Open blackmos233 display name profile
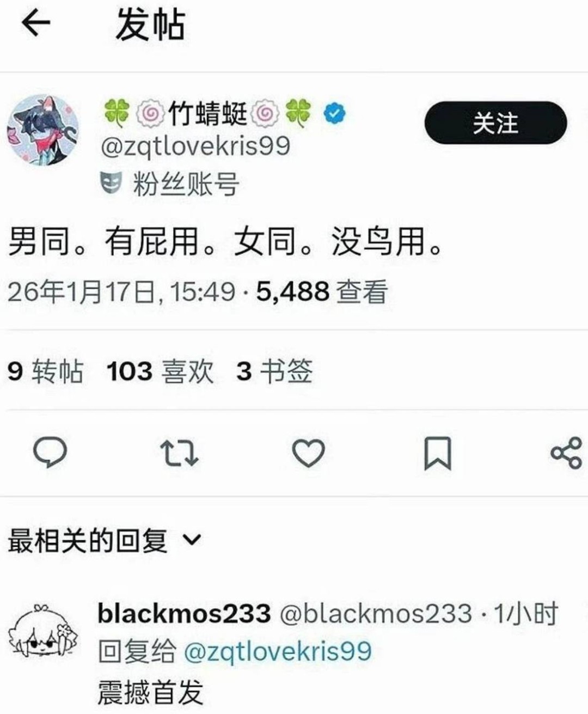The image size is (588, 714). pyautogui.click(x=184, y=614)
